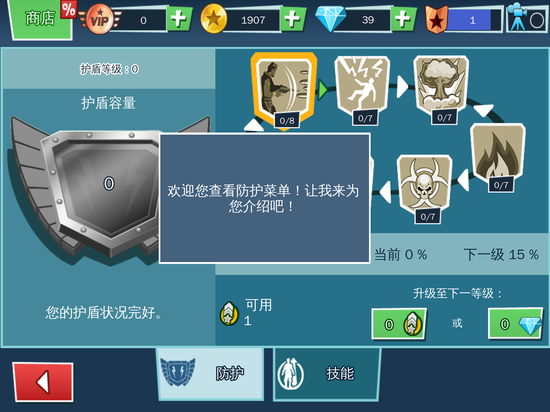Dismiss the welcome tutorial dialog box
550x412 pixels.
tap(264, 198)
